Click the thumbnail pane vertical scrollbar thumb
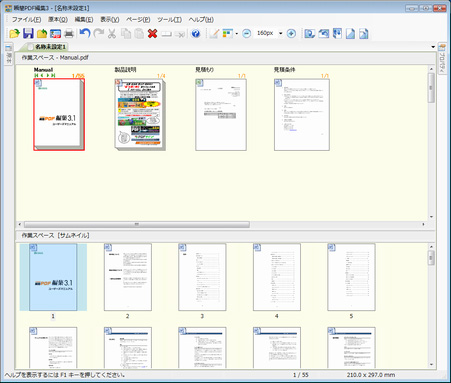451x383 pixels. point(431,258)
